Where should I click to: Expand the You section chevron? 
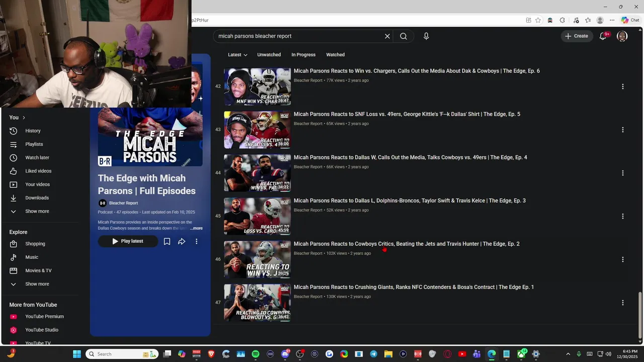[x=23, y=118]
